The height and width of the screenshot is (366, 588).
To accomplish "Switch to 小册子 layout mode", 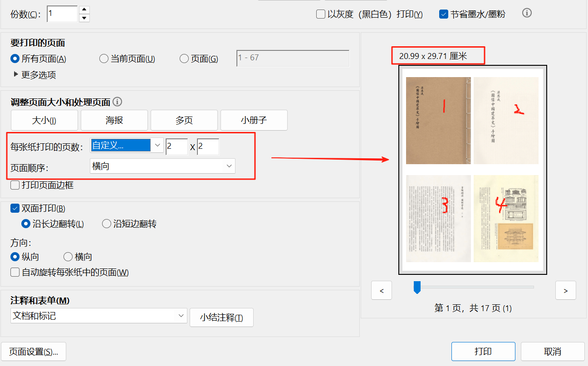I will pyautogui.click(x=254, y=120).
